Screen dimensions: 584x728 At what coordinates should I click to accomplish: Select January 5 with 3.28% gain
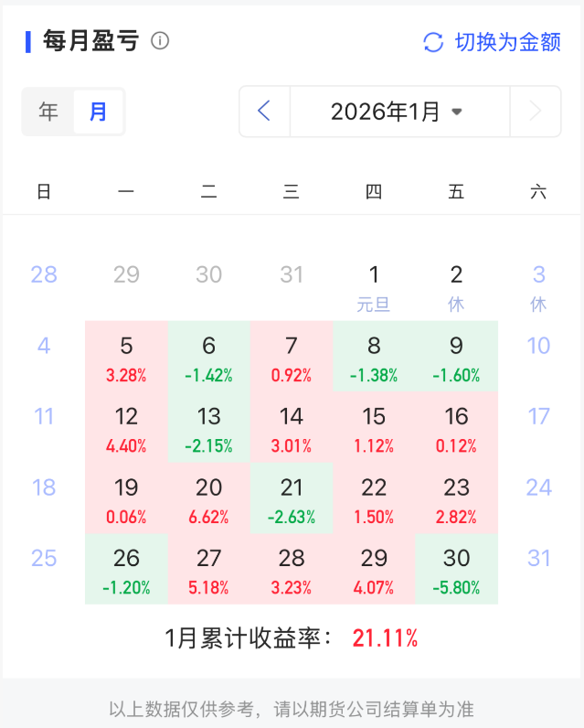coord(126,357)
